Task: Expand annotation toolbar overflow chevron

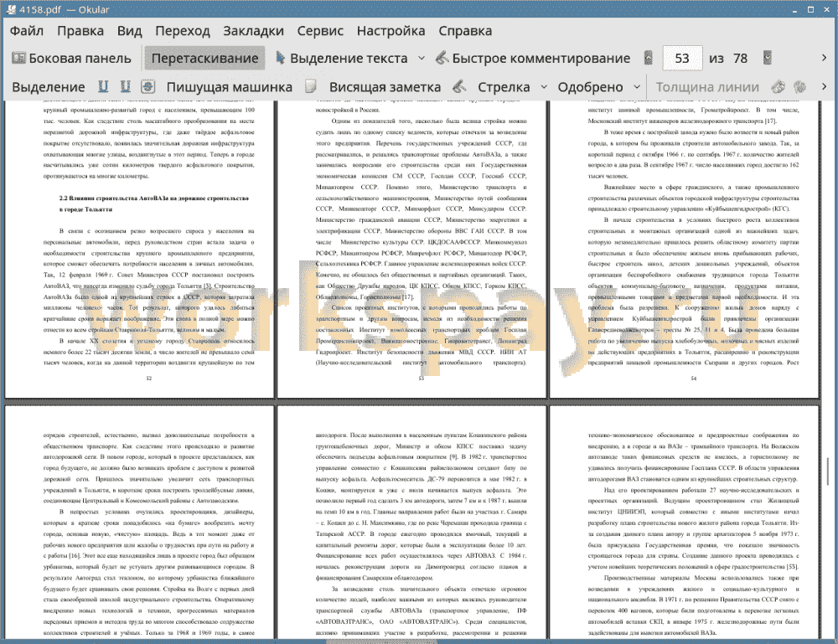Action: (824, 86)
